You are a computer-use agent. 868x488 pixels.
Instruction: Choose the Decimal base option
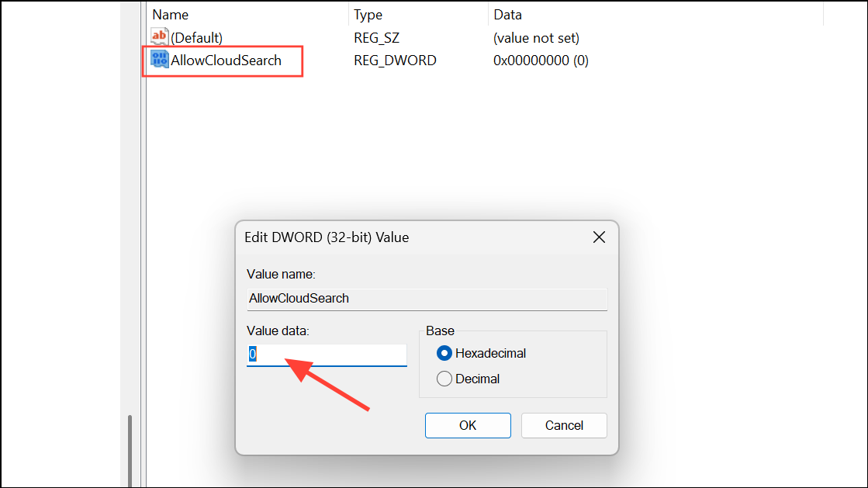(444, 379)
